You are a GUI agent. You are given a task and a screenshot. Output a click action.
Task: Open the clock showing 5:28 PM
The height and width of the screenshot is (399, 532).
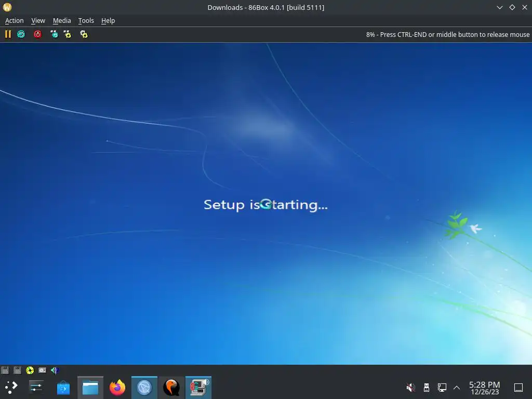pos(485,388)
